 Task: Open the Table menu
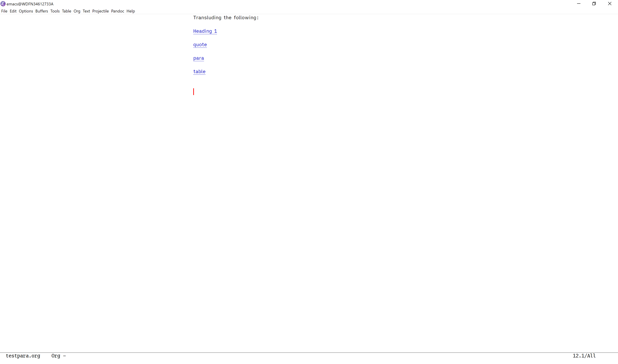(66, 11)
